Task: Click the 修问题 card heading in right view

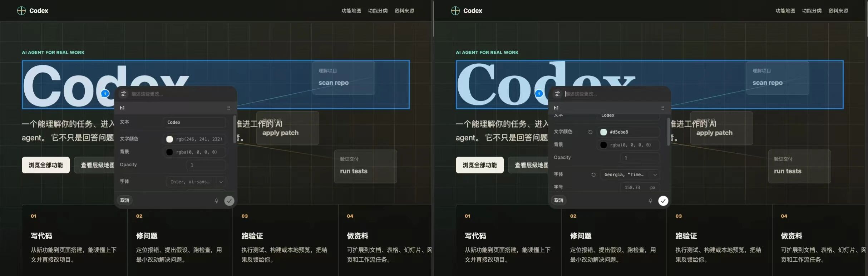Action: pos(581,236)
